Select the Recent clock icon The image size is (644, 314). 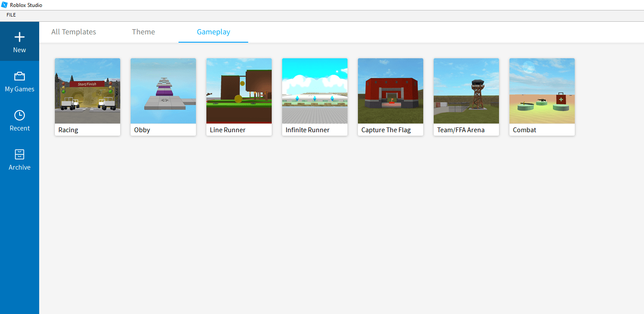[20, 115]
